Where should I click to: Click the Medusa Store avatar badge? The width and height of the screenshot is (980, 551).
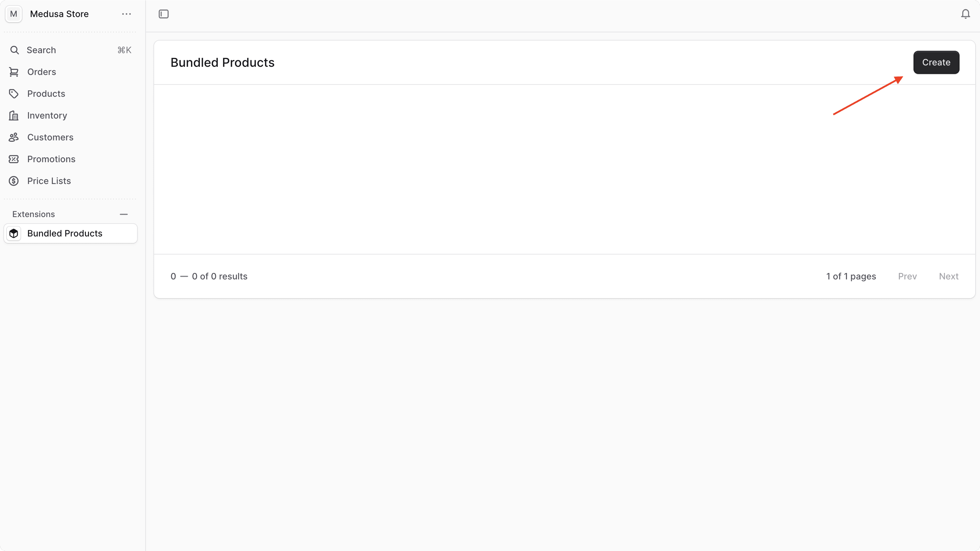point(14,14)
